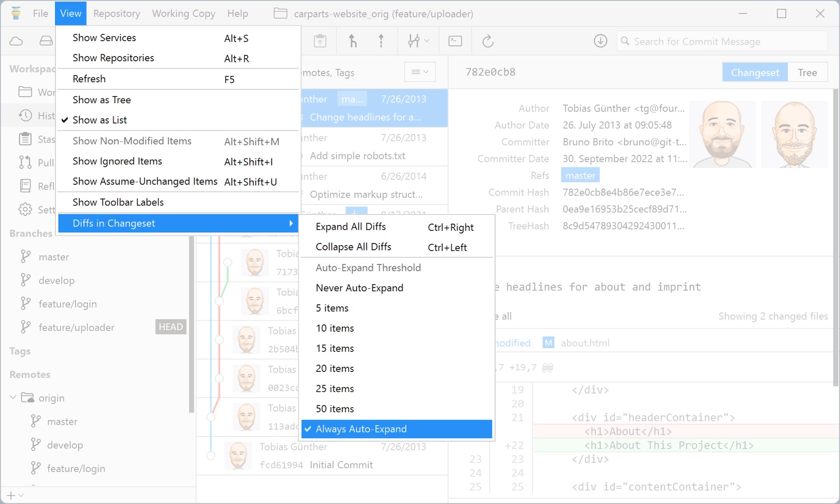Image resolution: width=840 pixels, height=504 pixels.
Task: Click the Repositories drive icon
Action: [x=46, y=41]
